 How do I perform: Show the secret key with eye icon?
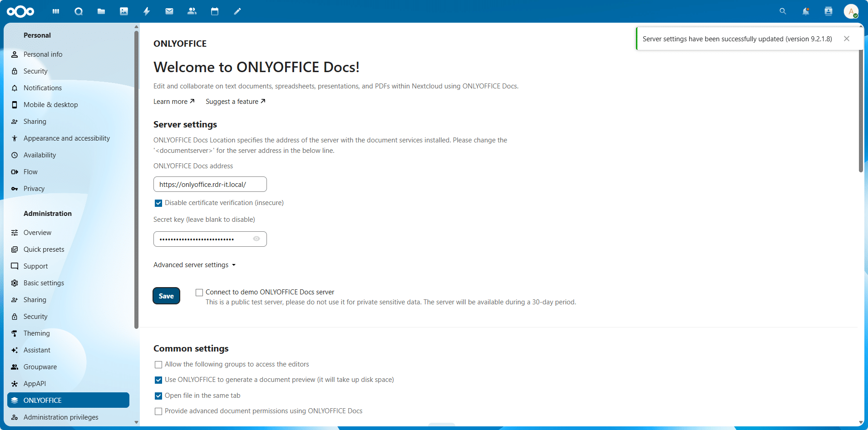(x=256, y=239)
